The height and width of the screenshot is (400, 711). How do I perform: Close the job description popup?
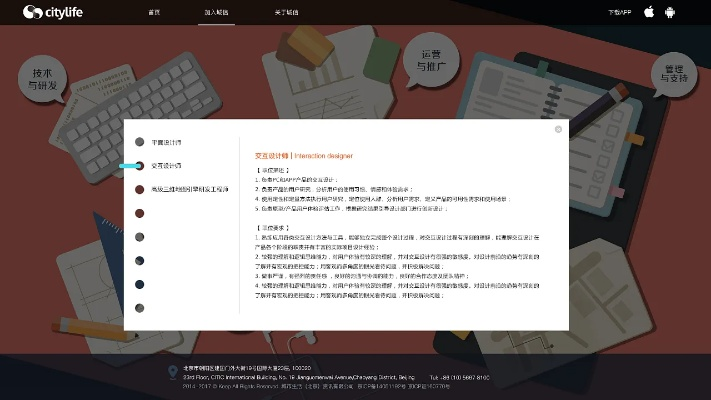click(x=558, y=129)
